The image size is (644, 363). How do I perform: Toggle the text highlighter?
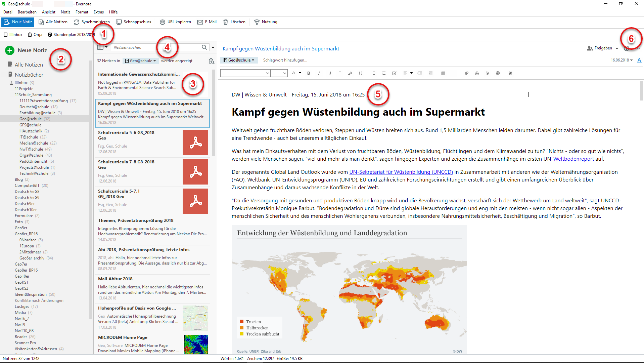(x=350, y=73)
